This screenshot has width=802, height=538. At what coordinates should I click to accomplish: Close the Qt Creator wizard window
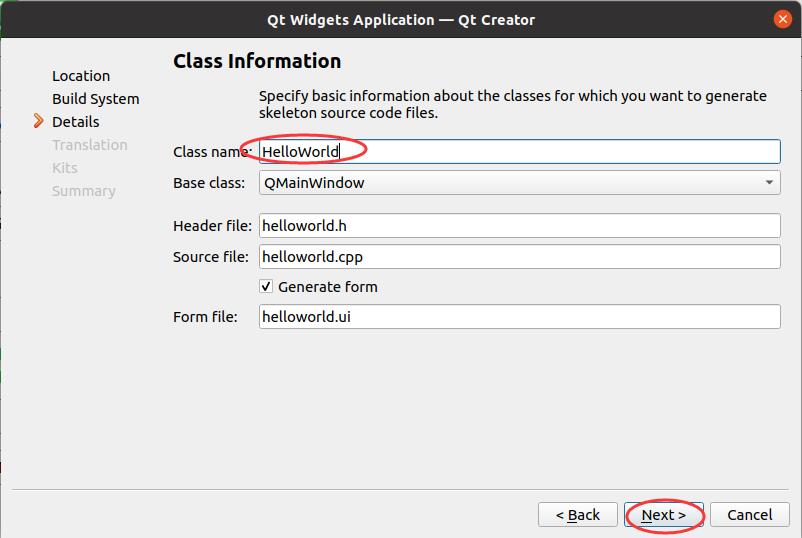pyautogui.click(x=782, y=19)
